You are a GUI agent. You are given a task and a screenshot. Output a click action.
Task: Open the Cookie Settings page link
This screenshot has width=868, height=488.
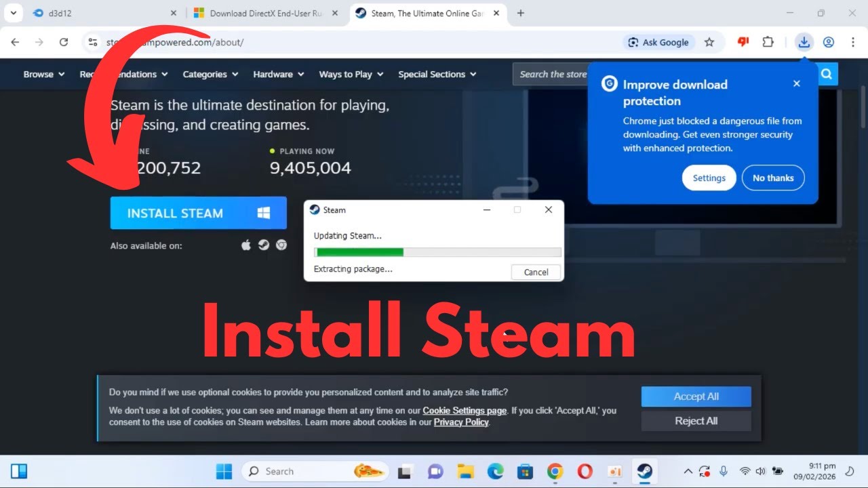(x=465, y=410)
